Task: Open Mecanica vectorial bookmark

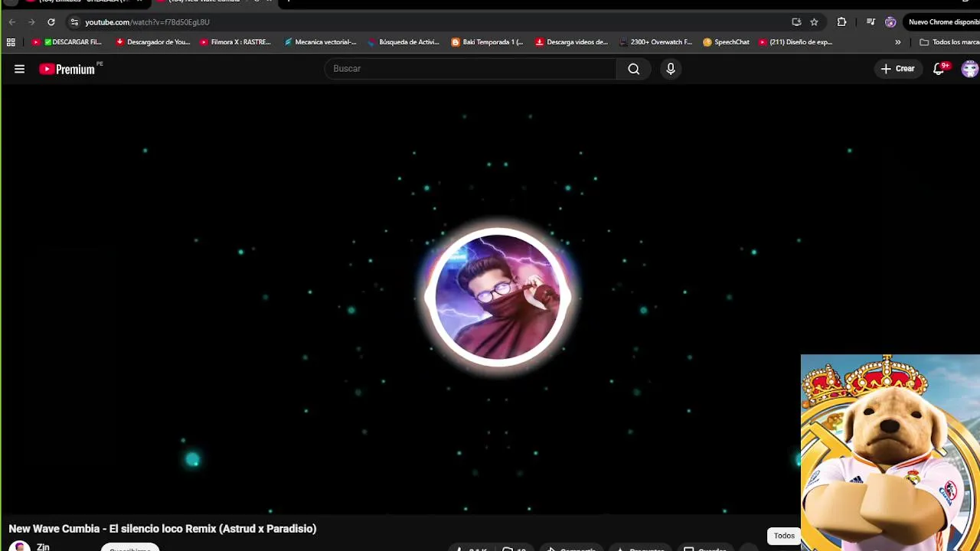Action: [320, 42]
